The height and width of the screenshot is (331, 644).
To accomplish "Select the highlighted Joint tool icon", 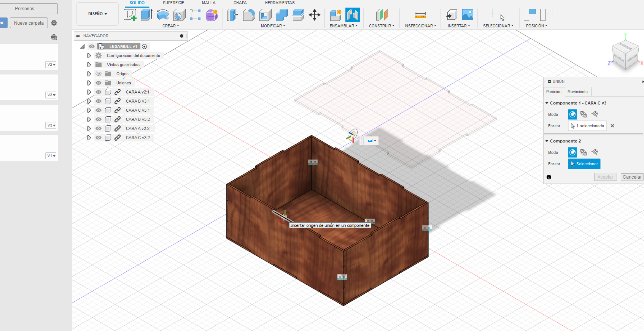I will click(352, 15).
